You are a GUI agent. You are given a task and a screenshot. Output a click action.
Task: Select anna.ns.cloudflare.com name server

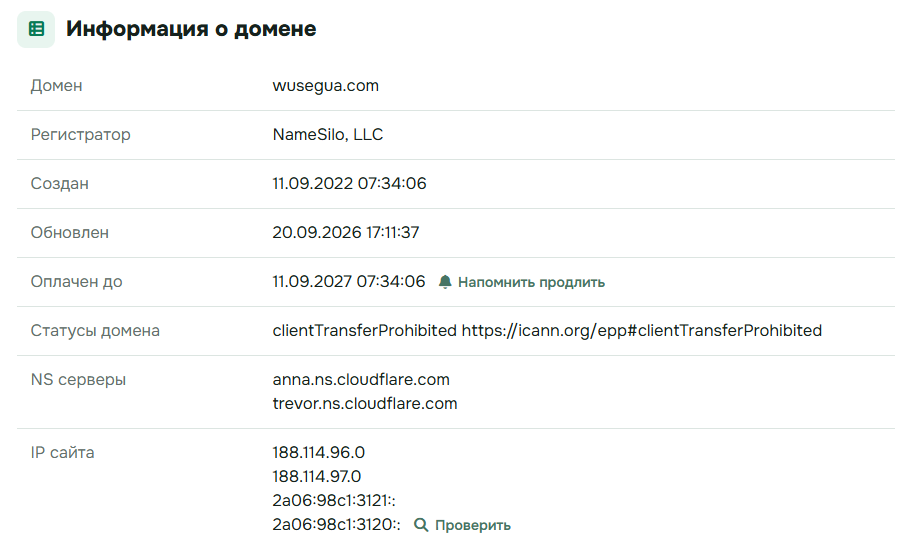pos(361,379)
